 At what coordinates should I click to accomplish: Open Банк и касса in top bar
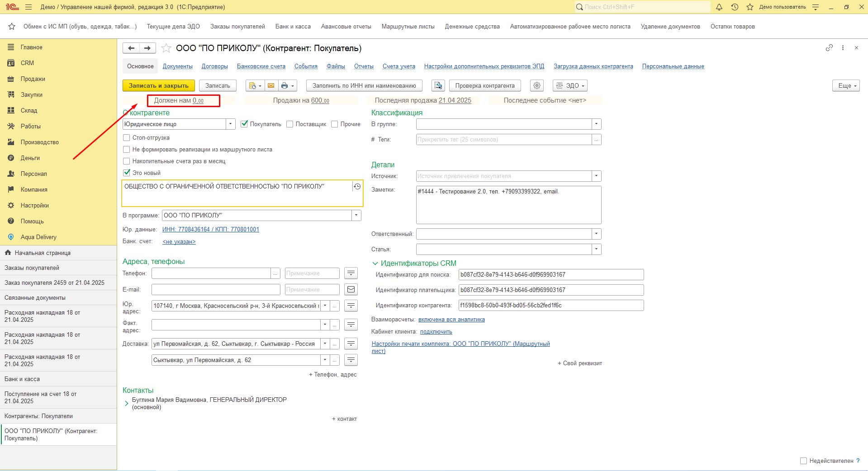tap(293, 26)
